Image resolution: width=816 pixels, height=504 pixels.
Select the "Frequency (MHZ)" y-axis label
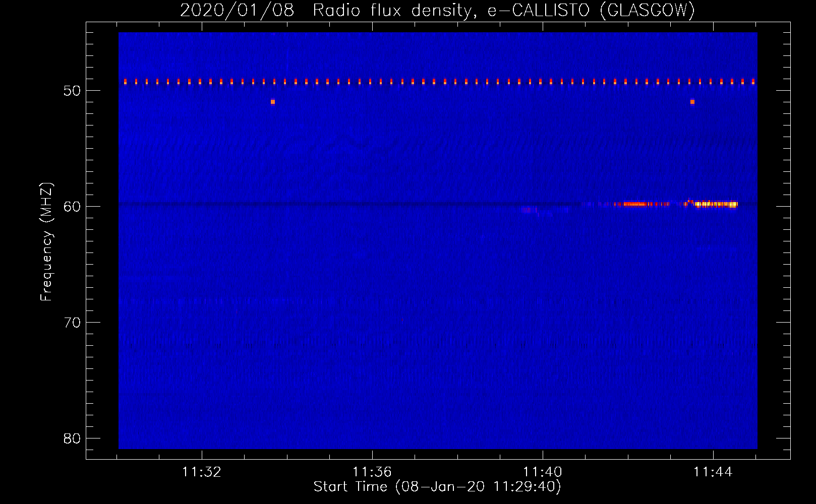pyautogui.click(x=46, y=241)
